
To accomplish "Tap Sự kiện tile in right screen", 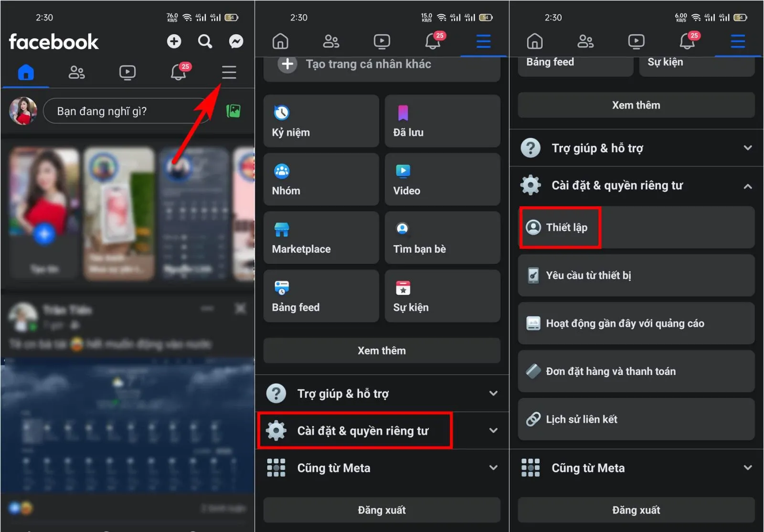I will 697,66.
